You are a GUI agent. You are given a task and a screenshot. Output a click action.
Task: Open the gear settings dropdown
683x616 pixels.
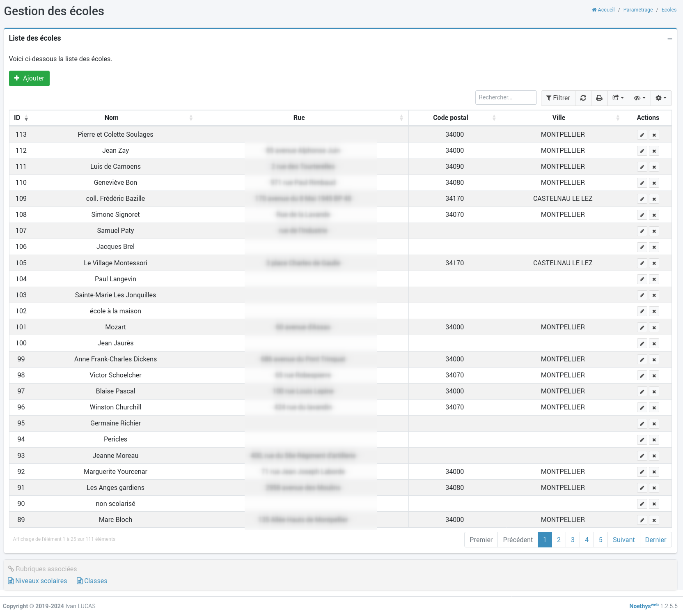click(661, 98)
